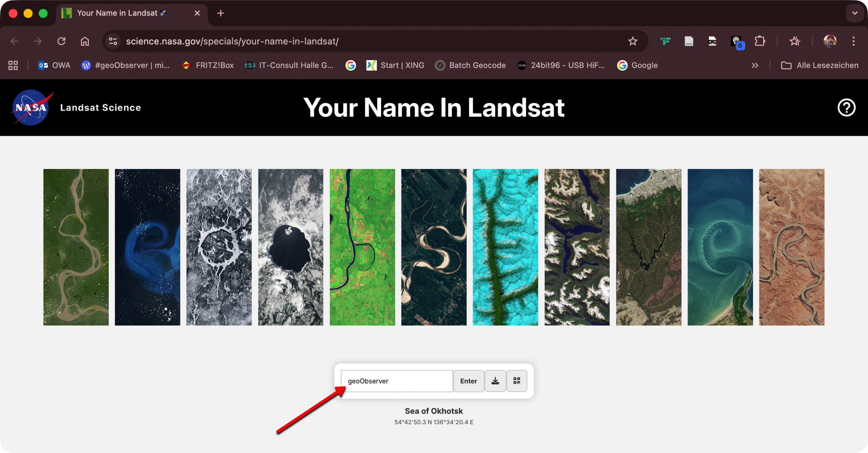Open the tab search dropdown arrow

854,13
